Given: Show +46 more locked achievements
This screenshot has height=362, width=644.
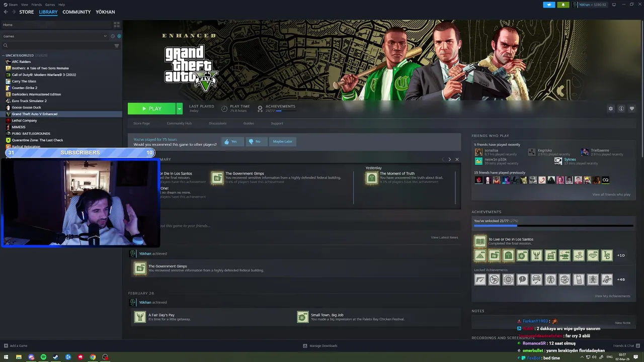Looking at the screenshot, I should point(621,280).
